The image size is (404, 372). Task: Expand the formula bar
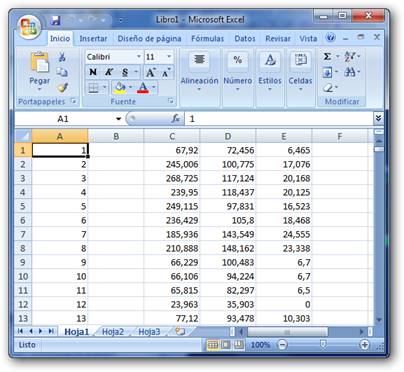(378, 118)
